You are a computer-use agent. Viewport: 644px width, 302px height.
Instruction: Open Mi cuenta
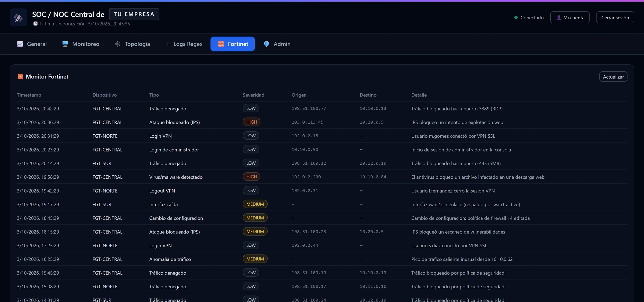(570, 17)
